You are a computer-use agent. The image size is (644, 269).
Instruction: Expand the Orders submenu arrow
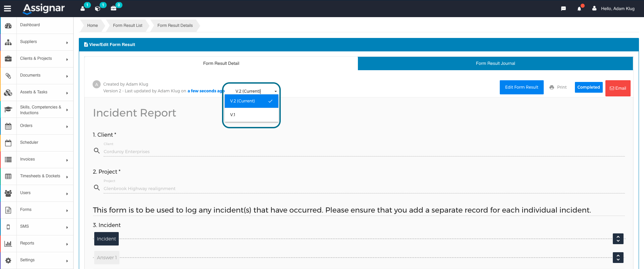[x=67, y=127]
